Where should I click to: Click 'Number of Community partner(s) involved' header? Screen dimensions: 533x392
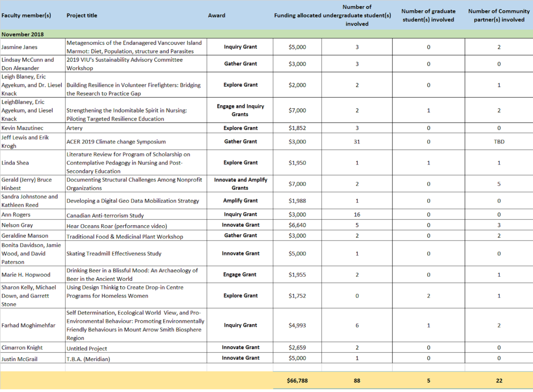coord(499,15)
